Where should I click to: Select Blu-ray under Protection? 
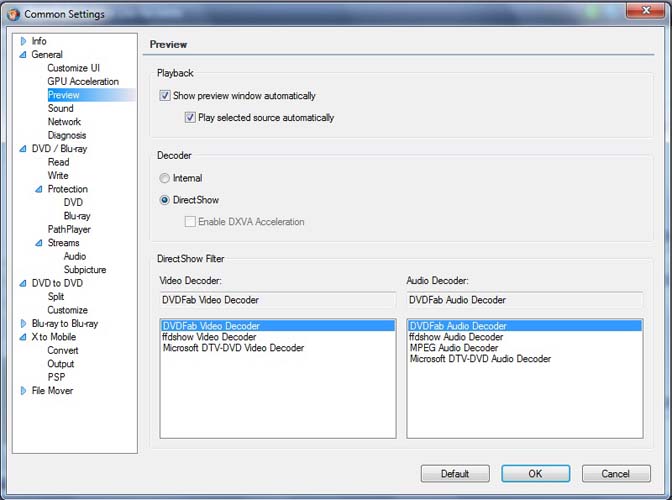click(x=77, y=216)
